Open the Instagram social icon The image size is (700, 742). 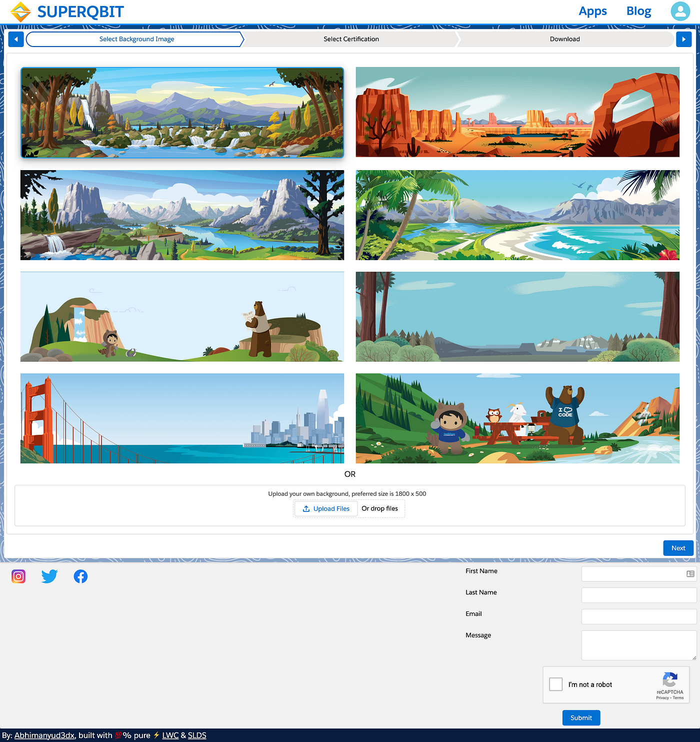point(18,576)
